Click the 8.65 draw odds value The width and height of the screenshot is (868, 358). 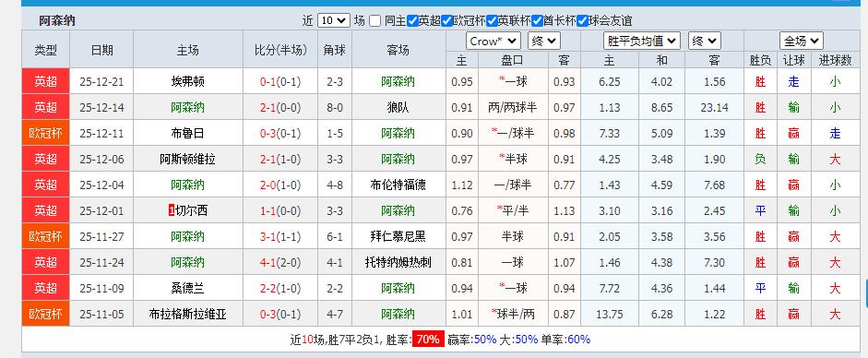[x=662, y=107]
